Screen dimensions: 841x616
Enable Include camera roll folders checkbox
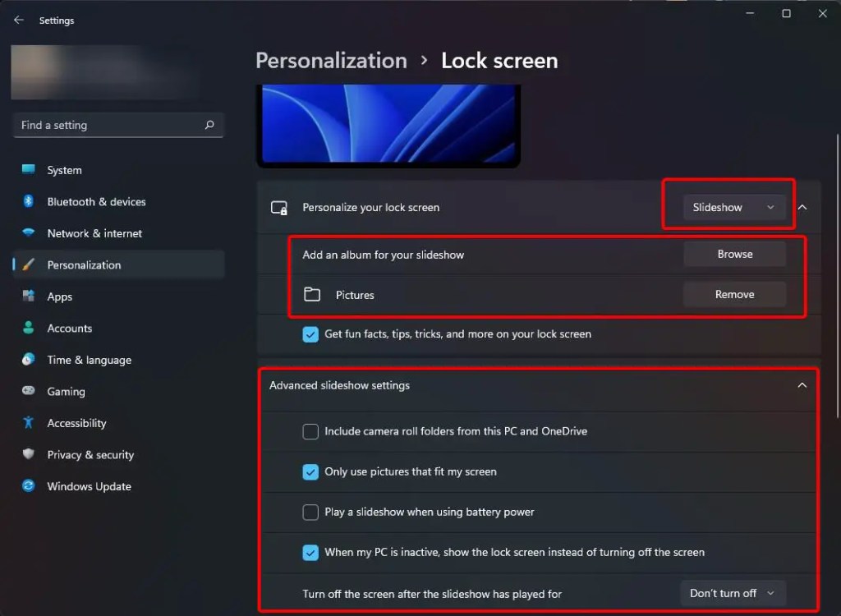pos(310,431)
